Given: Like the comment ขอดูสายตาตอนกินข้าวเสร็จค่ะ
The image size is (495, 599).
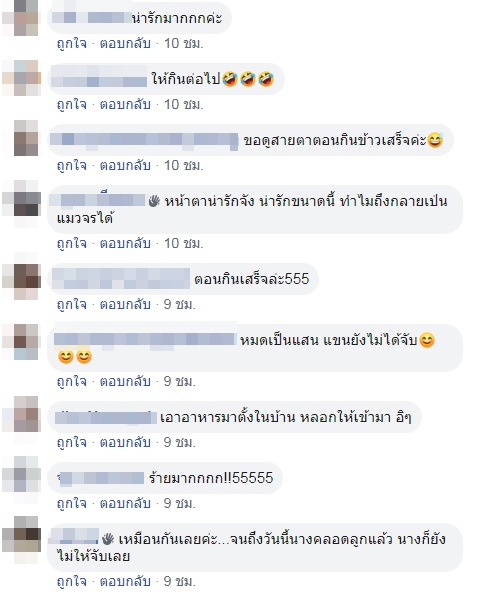Looking at the screenshot, I should (72, 166).
